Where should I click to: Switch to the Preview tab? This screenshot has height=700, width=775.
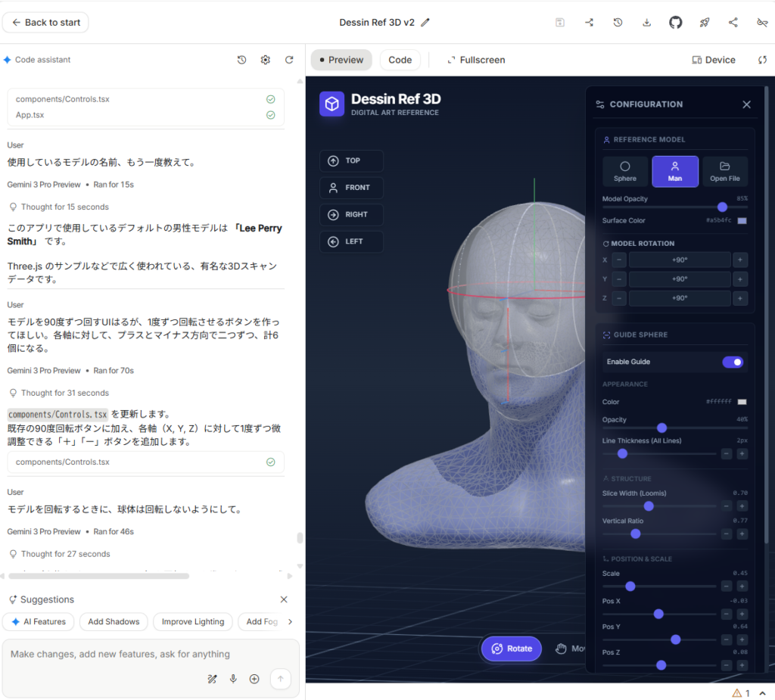pyautogui.click(x=341, y=60)
